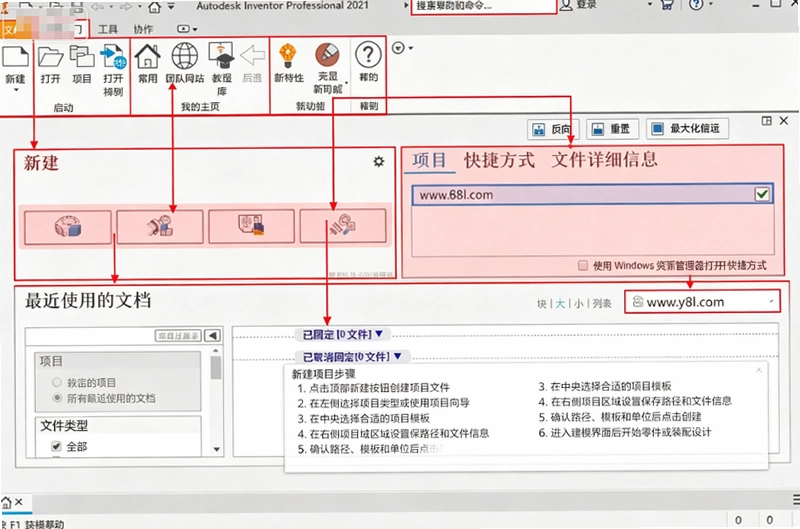This screenshot has width=800, height=529.
Task: Click the title bar help question mark icon
Action: click(696, 5)
